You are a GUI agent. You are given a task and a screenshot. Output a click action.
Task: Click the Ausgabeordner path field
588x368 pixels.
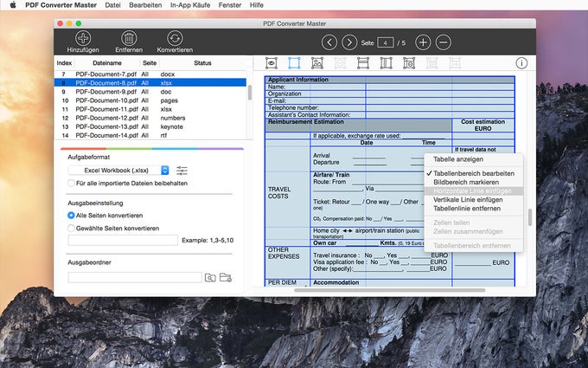pos(135,277)
